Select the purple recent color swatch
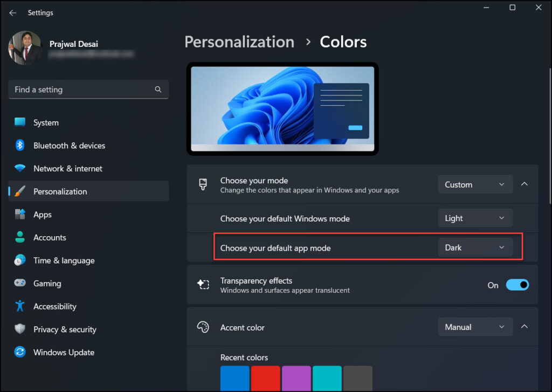Image resolution: width=552 pixels, height=392 pixels. pyautogui.click(x=296, y=379)
